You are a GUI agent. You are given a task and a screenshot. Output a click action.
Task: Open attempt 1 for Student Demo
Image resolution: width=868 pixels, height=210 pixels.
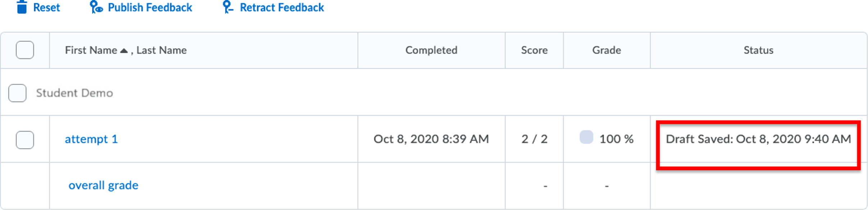click(91, 139)
